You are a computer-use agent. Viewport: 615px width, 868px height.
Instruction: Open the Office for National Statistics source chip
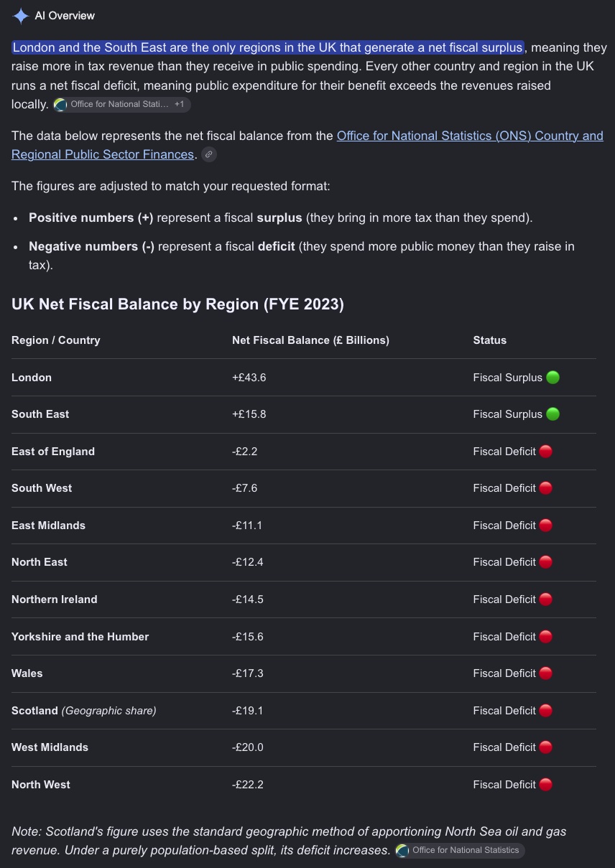[122, 105]
